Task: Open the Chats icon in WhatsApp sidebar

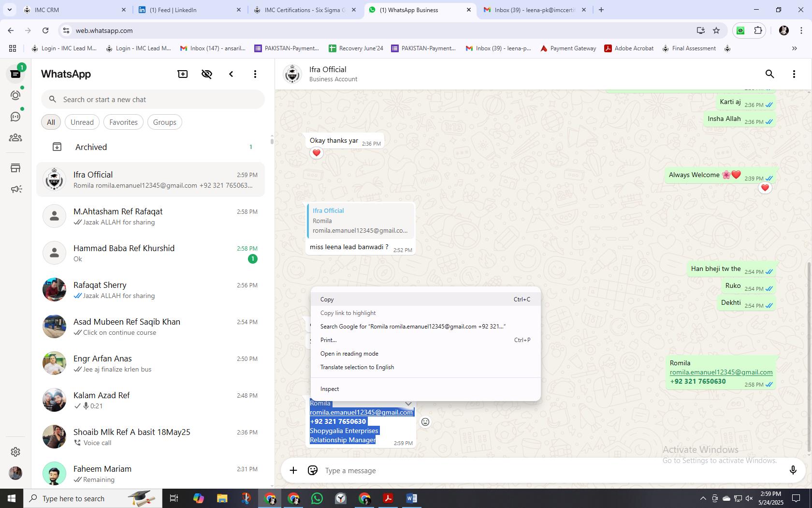Action: 15,74
